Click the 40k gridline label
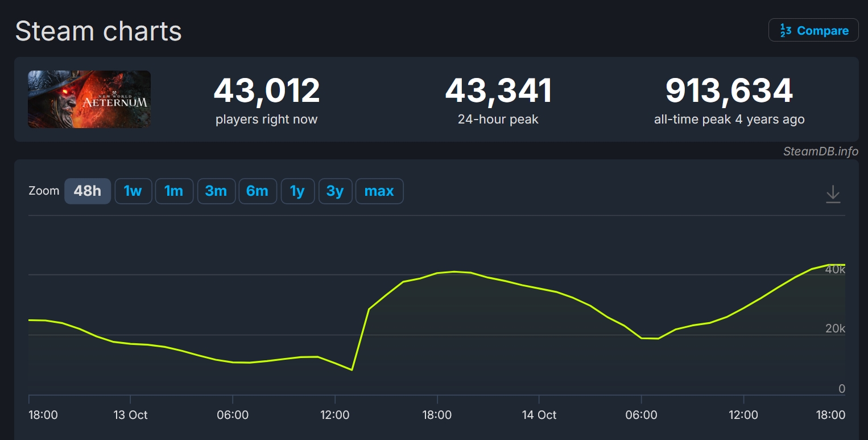Viewport: 868px width, 440px height. click(834, 270)
